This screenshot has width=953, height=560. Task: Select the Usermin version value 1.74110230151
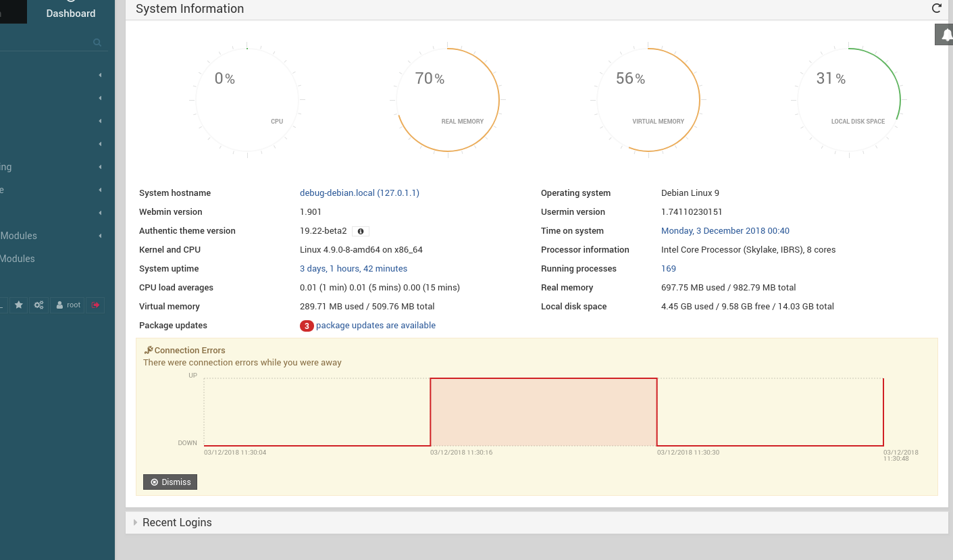(x=692, y=212)
